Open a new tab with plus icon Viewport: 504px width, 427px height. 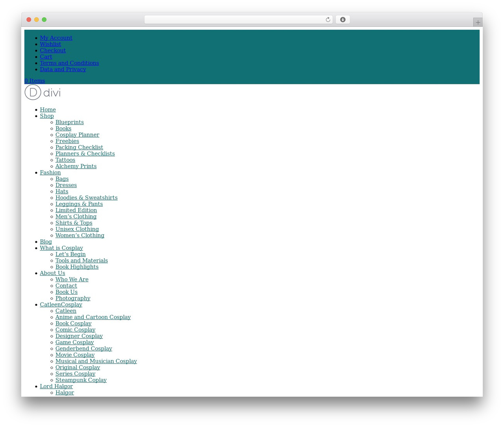click(478, 22)
